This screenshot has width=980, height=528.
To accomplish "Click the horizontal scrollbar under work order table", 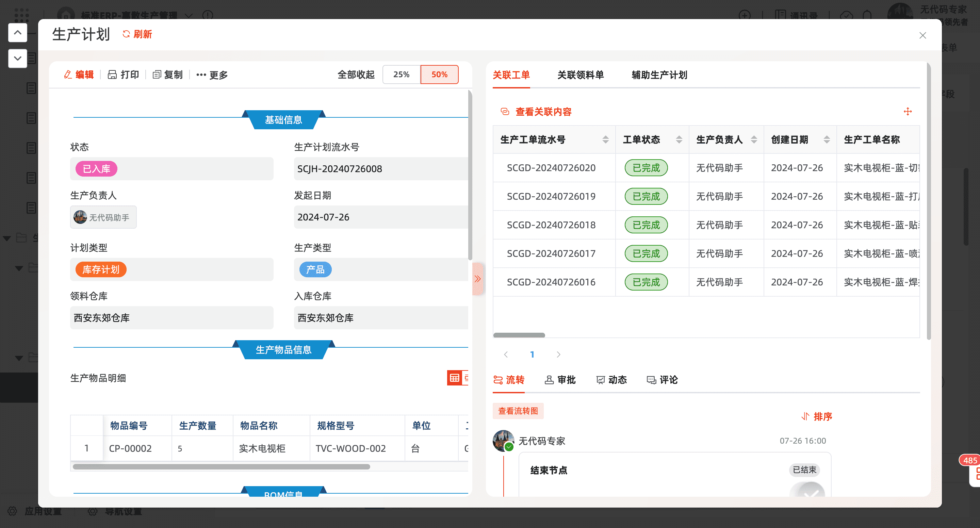I will (519, 335).
